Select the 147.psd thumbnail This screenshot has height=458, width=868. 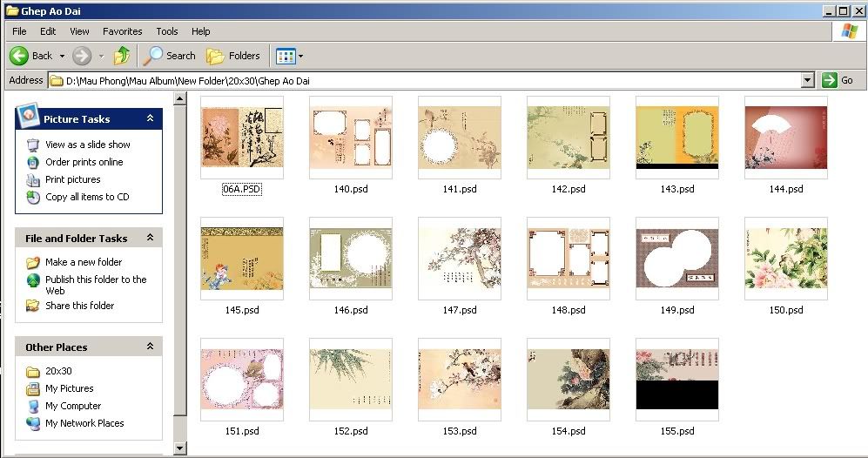click(460, 259)
